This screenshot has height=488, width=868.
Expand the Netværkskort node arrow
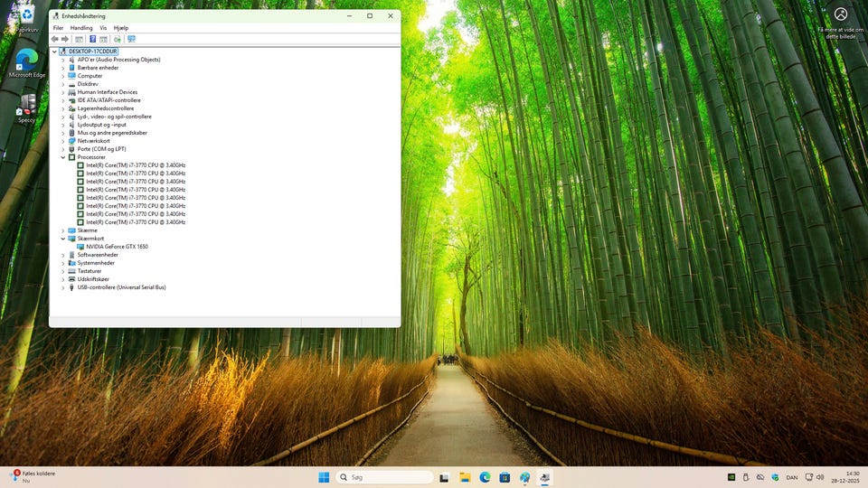[x=63, y=141]
